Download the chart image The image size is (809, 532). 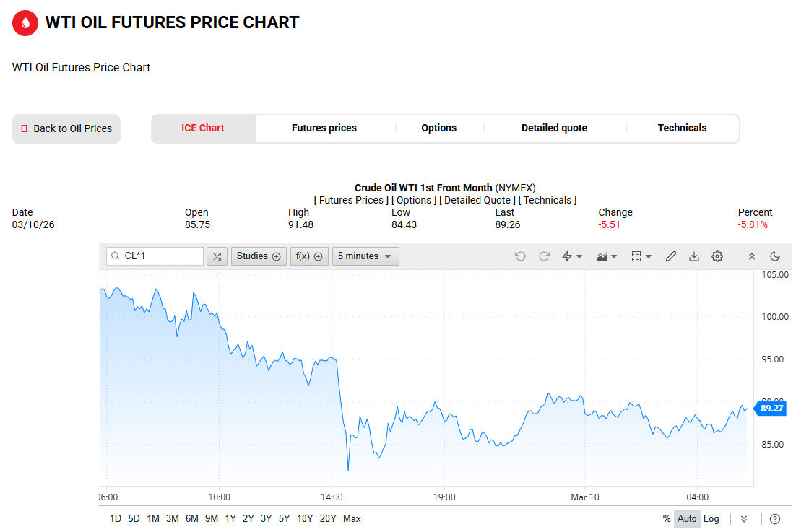[694, 256]
